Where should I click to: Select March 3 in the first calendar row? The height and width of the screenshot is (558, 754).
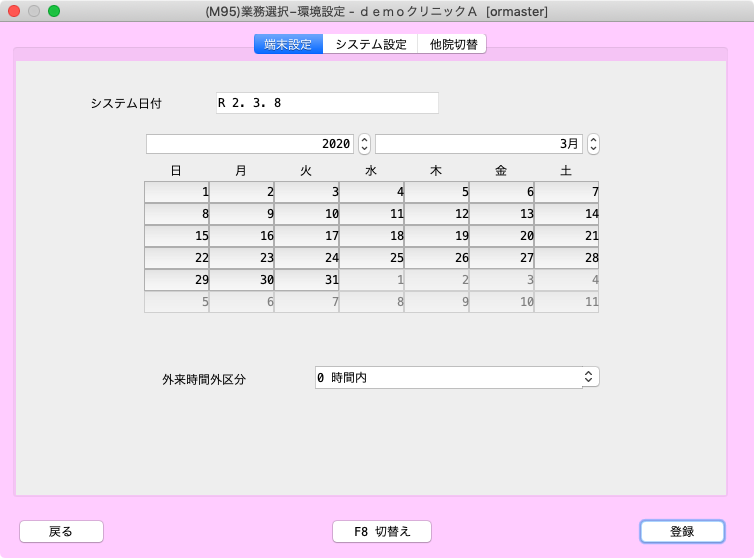307,192
